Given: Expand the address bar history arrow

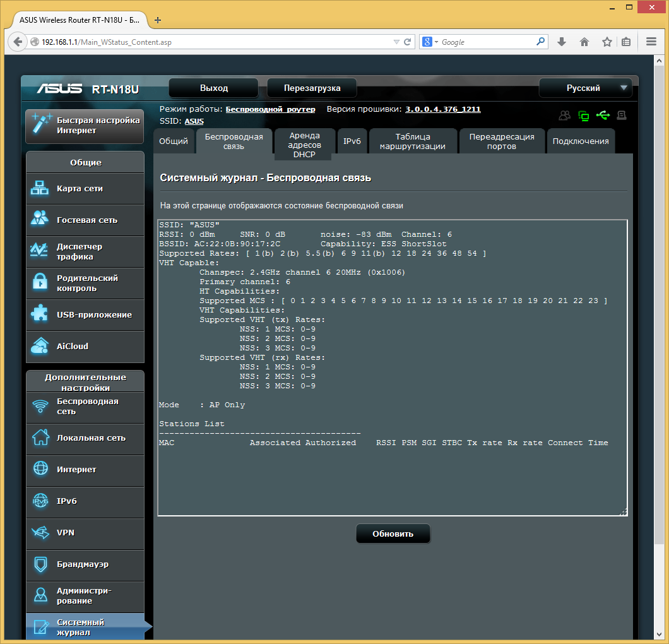Looking at the screenshot, I should [396, 42].
